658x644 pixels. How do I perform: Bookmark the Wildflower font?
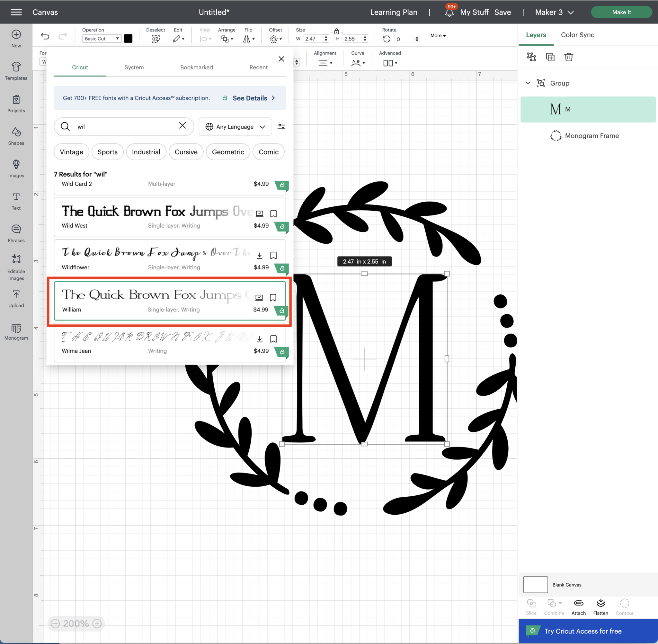point(273,255)
